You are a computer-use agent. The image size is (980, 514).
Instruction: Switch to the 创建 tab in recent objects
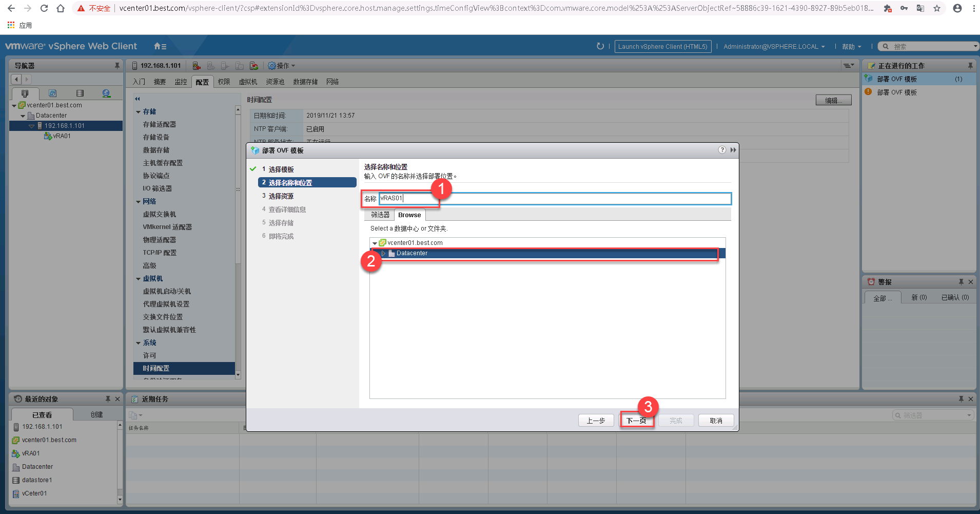(x=96, y=414)
